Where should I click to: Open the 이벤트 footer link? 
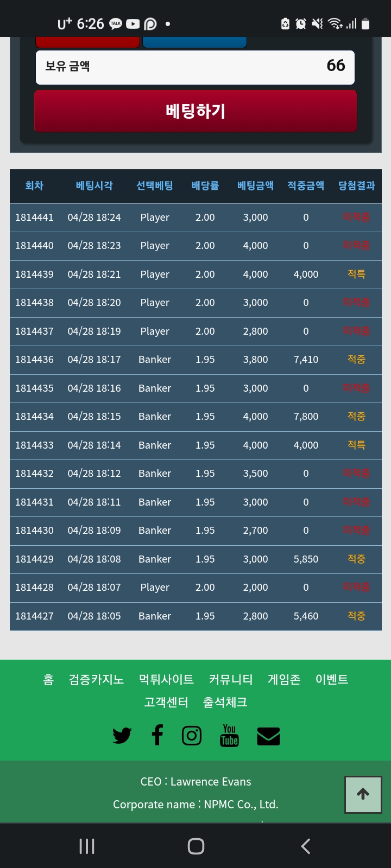332,680
